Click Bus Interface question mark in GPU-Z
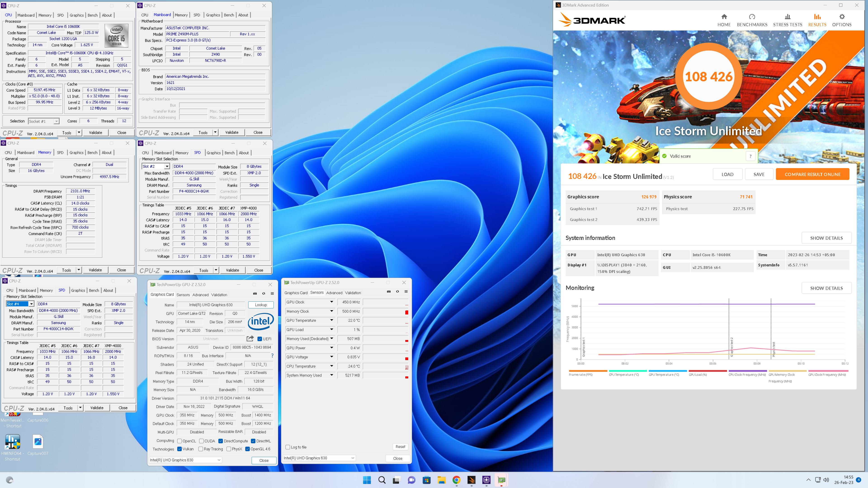This screenshot has width=868, height=488. pyautogui.click(x=272, y=356)
